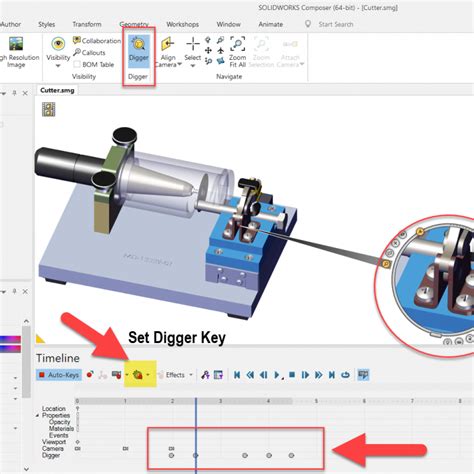Click the purple figure icon in the timeline toolbar
This screenshot has height=474, width=474.
205,375
